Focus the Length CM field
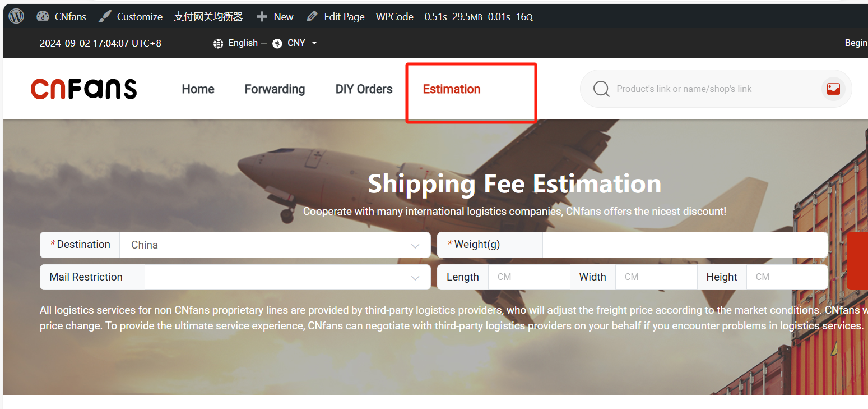 pos(529,277)
